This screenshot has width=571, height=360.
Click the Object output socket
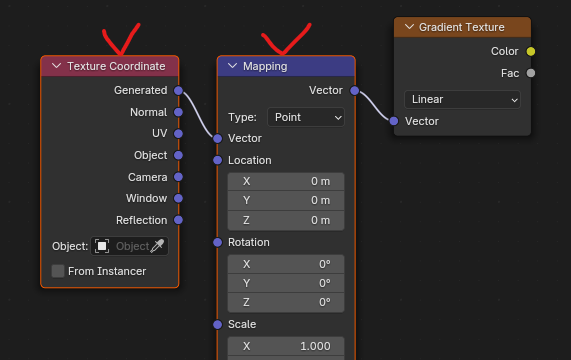click(x=178, y=155)
